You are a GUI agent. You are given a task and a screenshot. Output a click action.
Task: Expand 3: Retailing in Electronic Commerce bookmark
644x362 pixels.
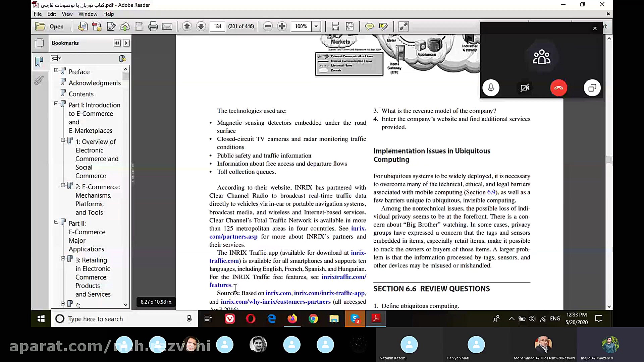63,258
